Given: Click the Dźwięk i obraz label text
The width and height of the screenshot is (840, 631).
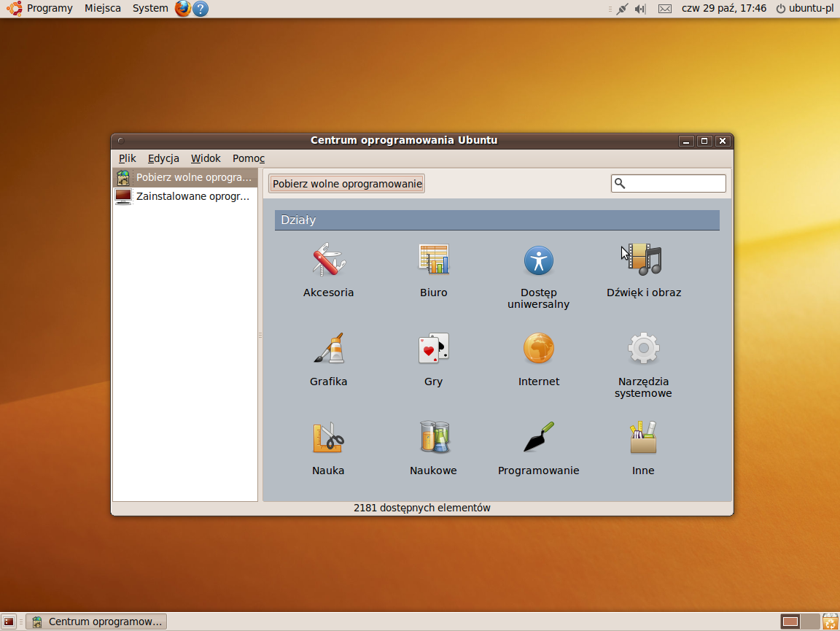Looking at the screenshot, I should pyautogui.click(x=644, y=293).
